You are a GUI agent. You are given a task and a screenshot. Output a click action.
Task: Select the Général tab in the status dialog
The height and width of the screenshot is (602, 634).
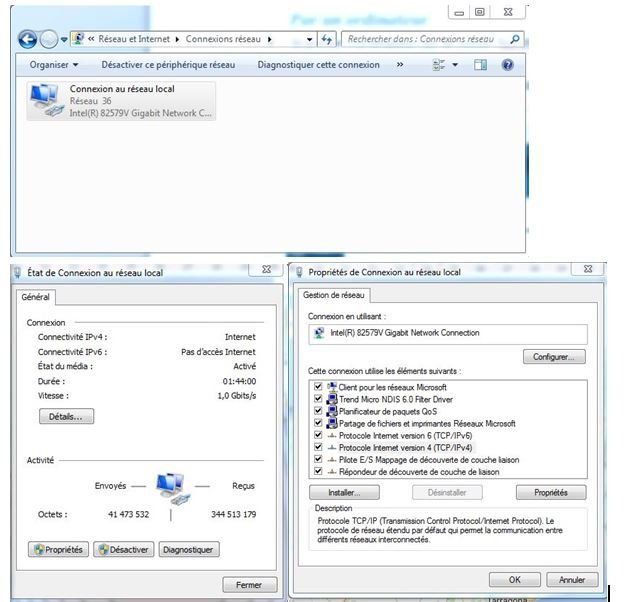point(39,297)
